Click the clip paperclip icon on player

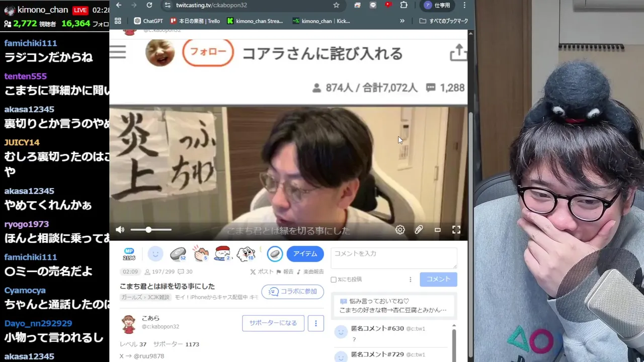(x=419, y=230)
